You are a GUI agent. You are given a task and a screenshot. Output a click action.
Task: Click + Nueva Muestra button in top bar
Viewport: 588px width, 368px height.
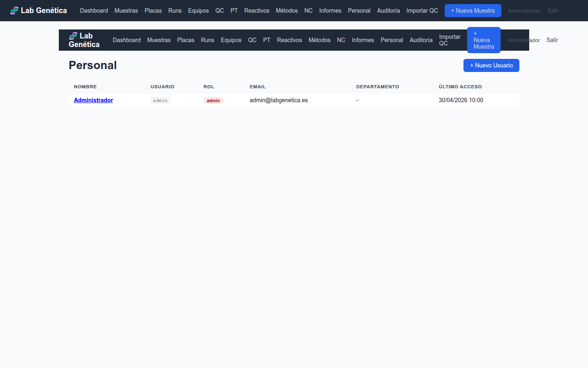pos(473,11)
